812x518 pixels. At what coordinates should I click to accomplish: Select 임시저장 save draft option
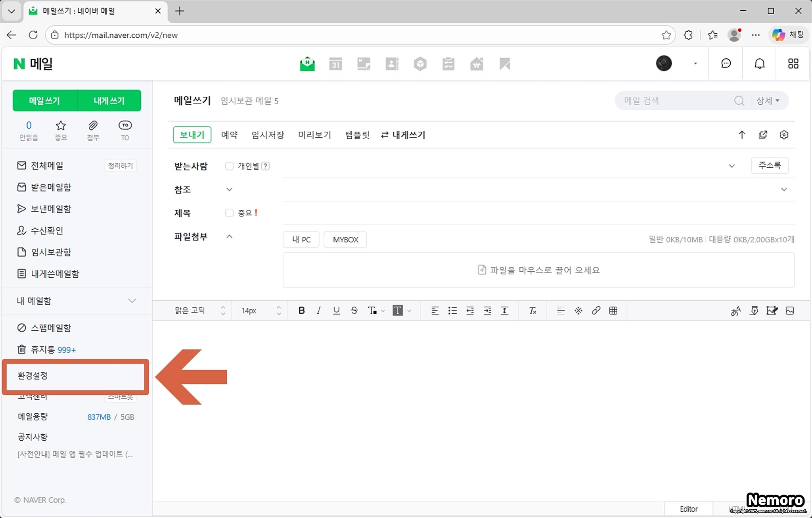268,135
